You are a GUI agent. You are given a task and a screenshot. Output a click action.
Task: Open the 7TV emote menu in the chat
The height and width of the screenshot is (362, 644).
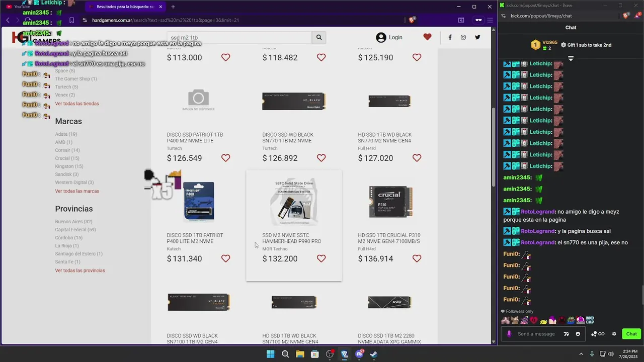click(567, 334)
